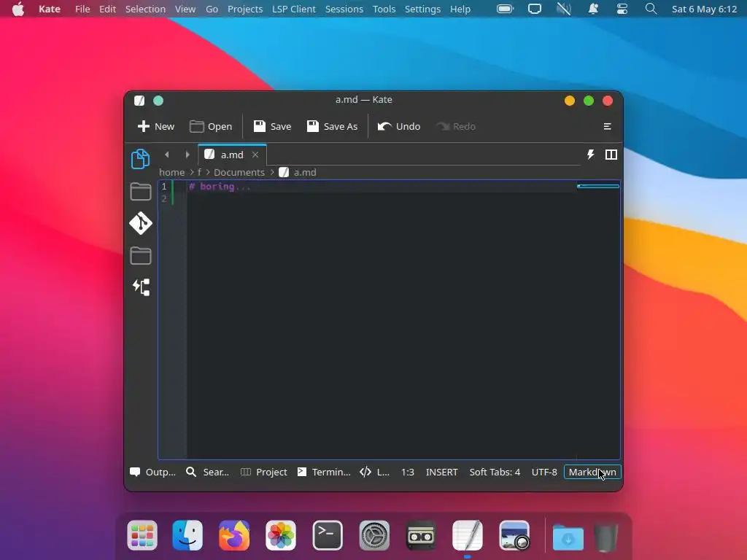747x560 pixels.
Task: Open the Markdown syntax mode selector
Action: (592, 472)
